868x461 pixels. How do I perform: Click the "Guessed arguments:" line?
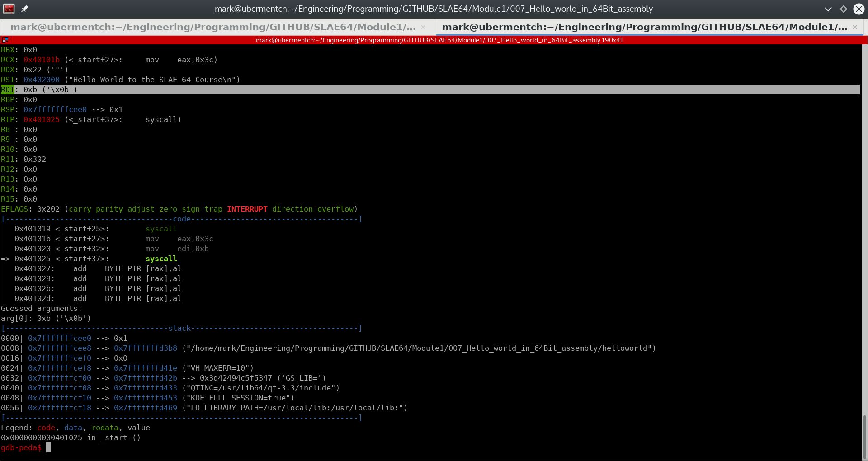[x=42, y=308]
